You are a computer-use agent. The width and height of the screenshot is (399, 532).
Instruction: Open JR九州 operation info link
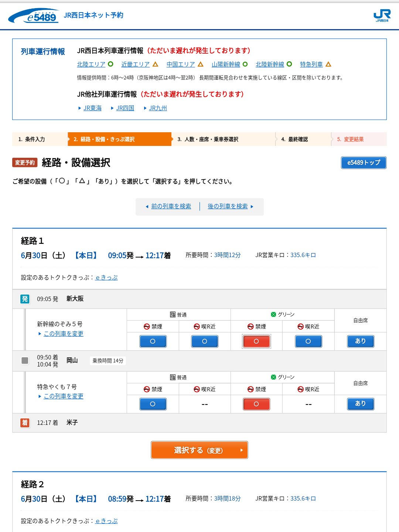(x=158, y=108)
